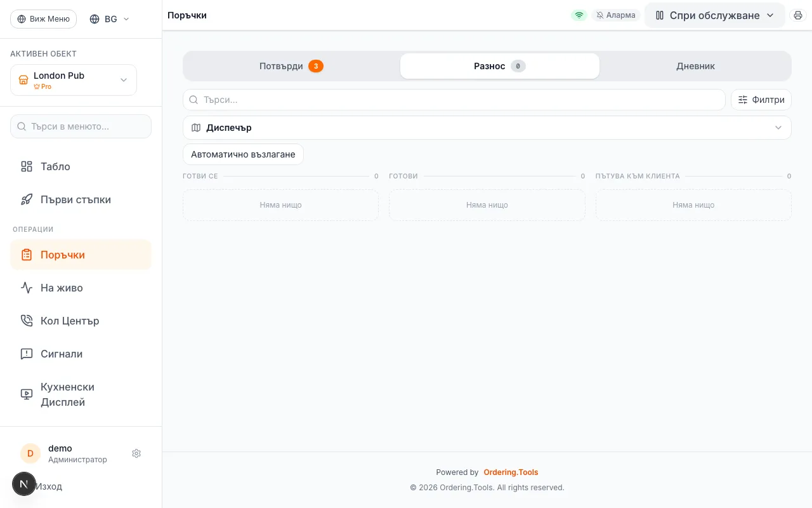Switch to the Потвърди tab
The width and height of the screenshot is (812, 508).
(291, 66)
